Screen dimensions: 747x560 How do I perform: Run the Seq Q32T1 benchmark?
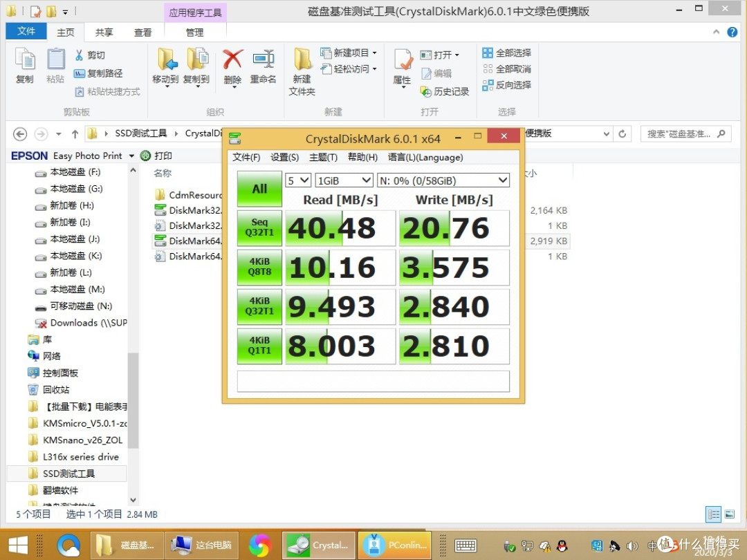[x=259, y=227]
